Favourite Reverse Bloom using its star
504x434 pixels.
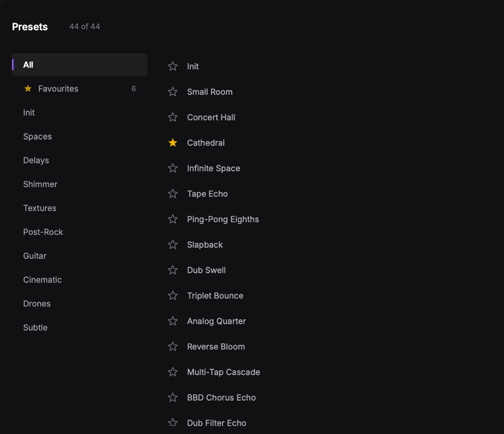click(x=172, y=346)
